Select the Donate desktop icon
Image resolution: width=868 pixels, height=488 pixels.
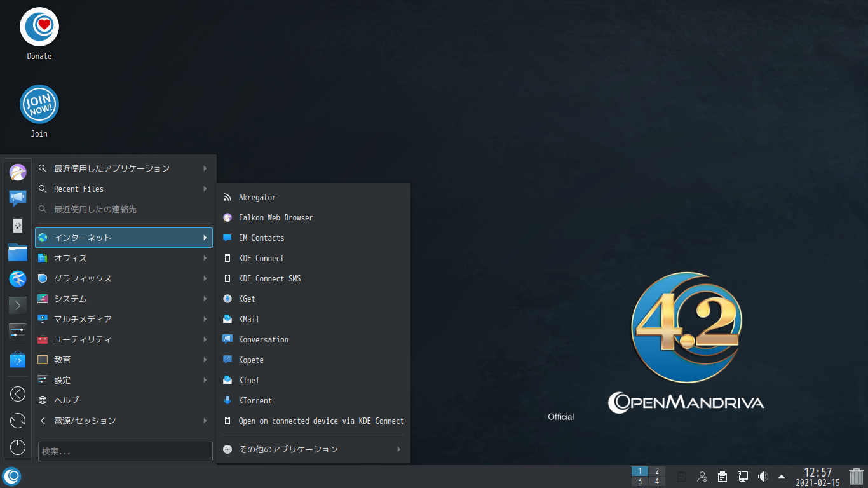39,34
